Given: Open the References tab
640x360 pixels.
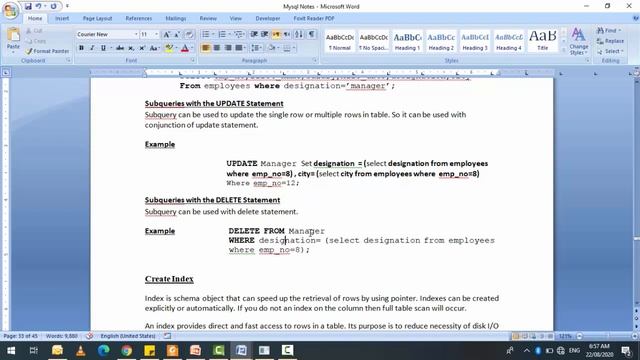Looking at the screenshot, I should coord(138,19).
